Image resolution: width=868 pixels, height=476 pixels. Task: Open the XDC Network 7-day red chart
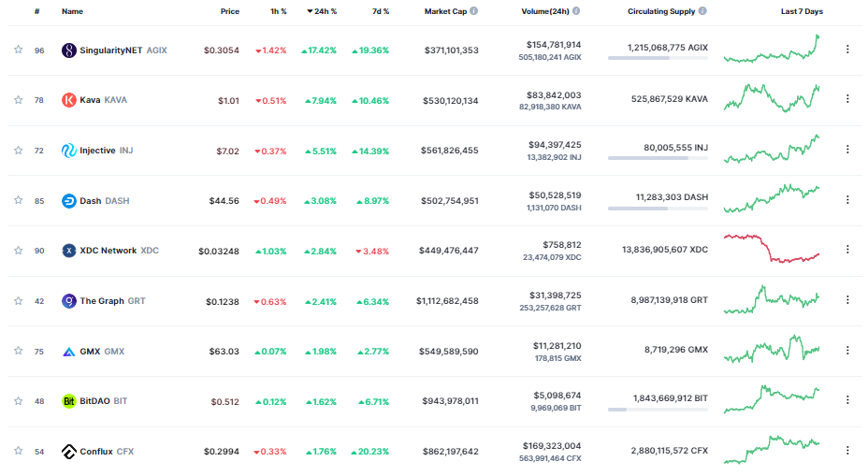coord(772,249)
